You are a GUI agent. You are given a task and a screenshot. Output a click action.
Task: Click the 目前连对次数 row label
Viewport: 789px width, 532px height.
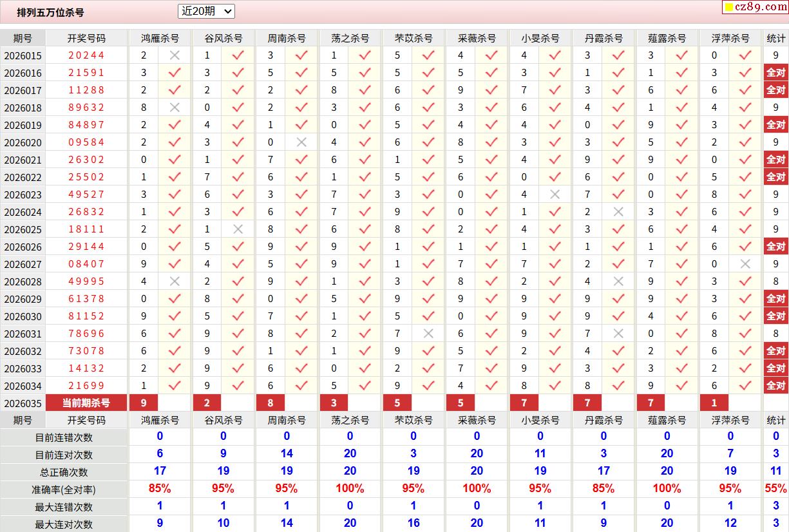click(64, 455)
